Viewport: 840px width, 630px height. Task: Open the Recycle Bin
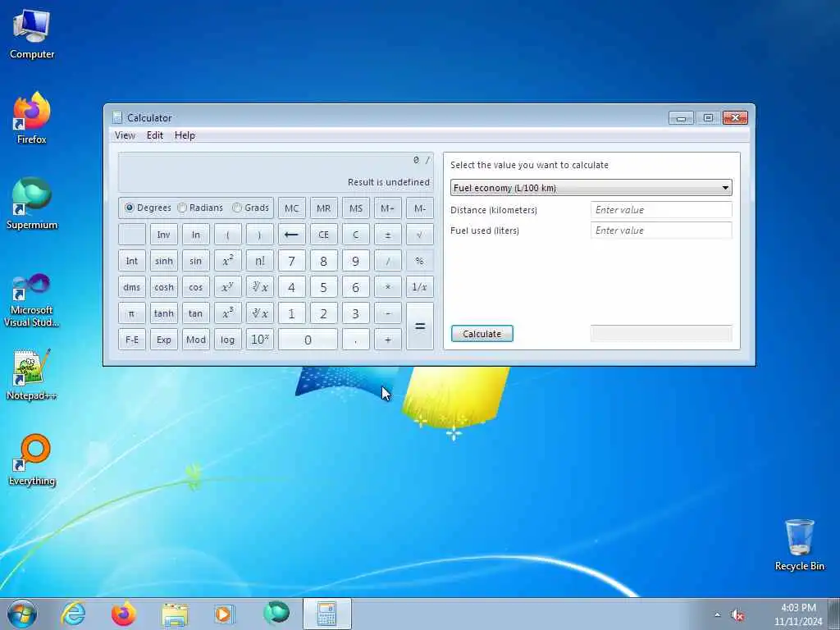coord(799,546)
